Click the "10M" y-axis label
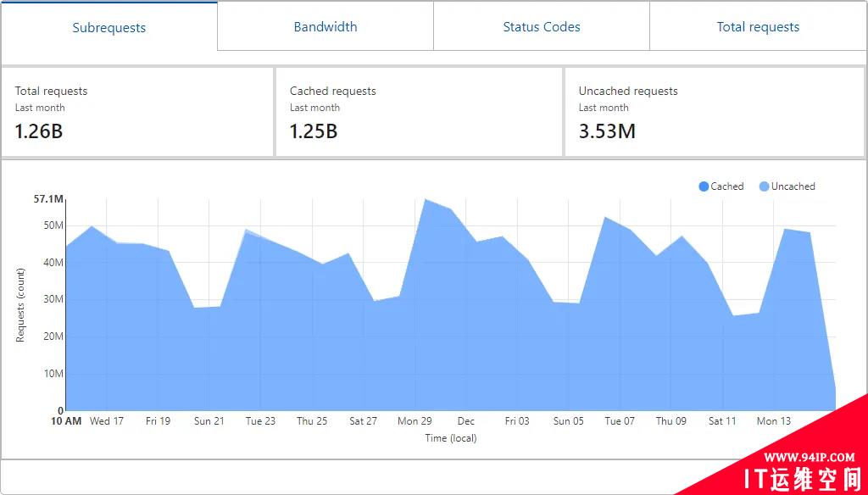The image size is (868, 495). (x=53, y=373)
